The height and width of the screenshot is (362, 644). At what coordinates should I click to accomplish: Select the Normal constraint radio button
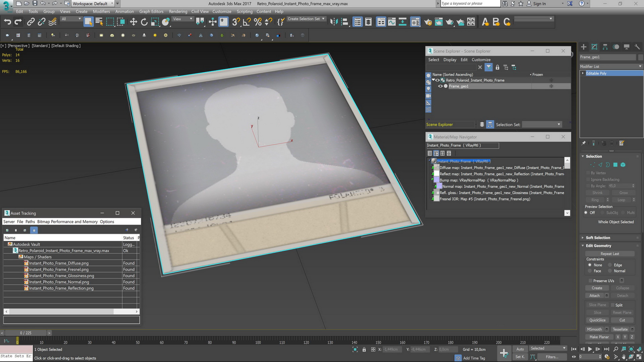610,271
